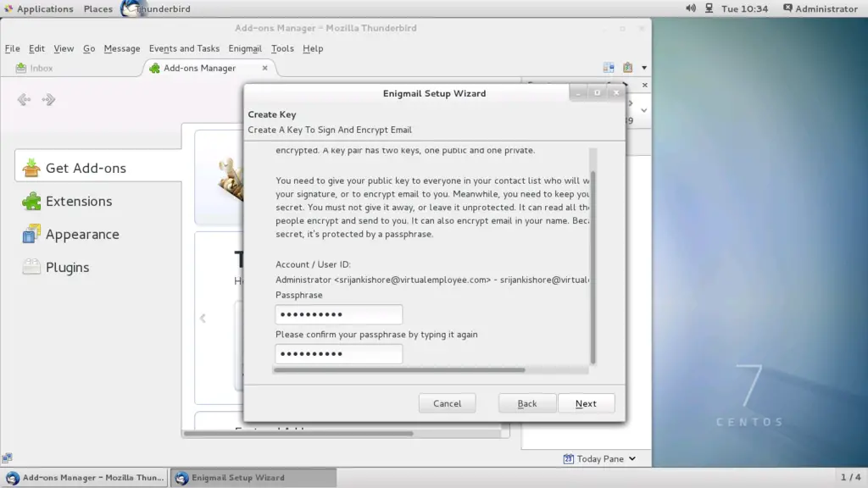The image size is (868, 488).
Task: Click the clock showing Tue 10:34
Action: coord(744,8)
